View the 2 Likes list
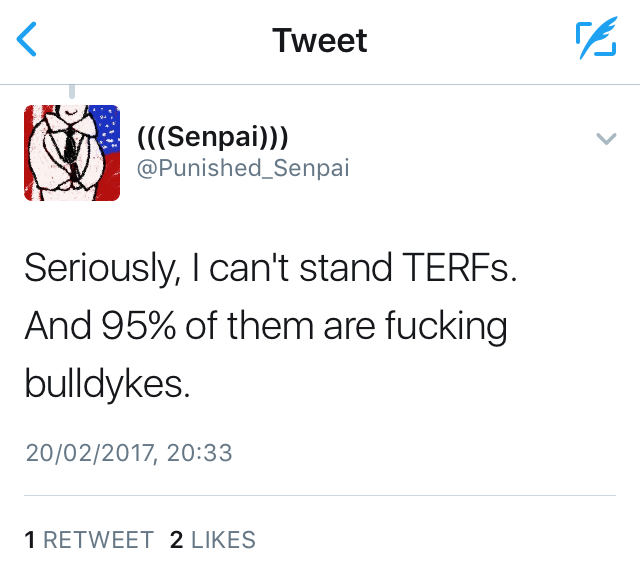640x573 pixels. (213, 540)
